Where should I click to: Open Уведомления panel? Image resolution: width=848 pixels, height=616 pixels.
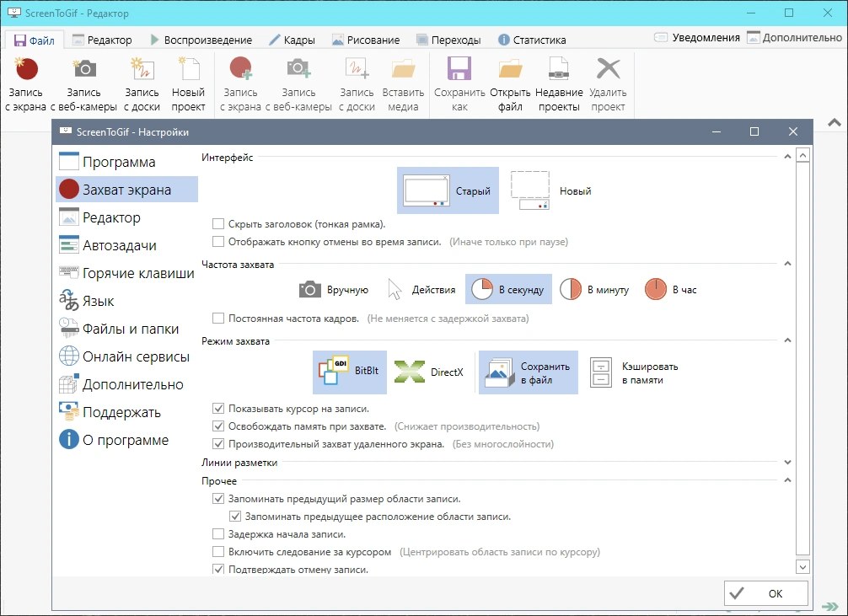point(696,38)
